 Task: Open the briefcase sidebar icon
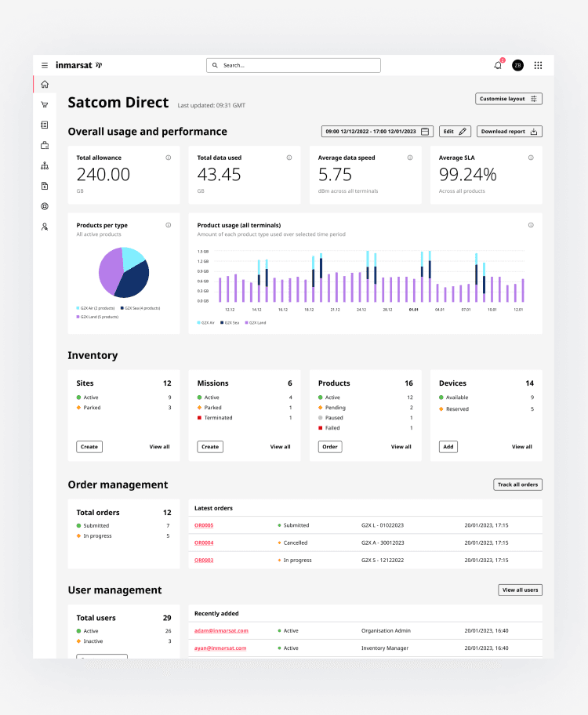[45, 145]
